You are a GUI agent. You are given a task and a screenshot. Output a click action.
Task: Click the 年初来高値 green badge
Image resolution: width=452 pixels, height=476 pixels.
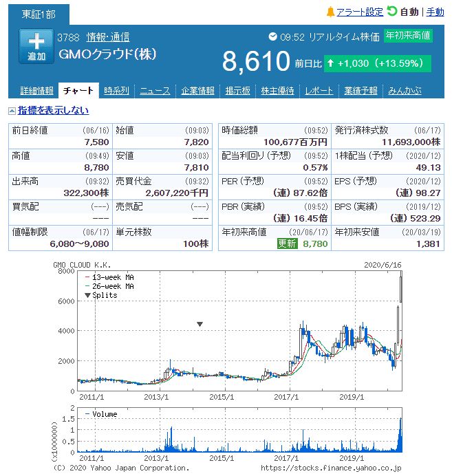pyautogui.click(x=408, y=36)
